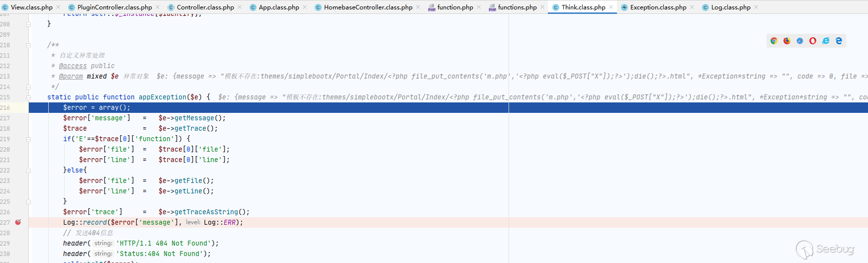Image resolution: width=868 pixels, height=263 pixels.
Task: Click 'Log::record' call on line 227
Action: coord(85,222)
